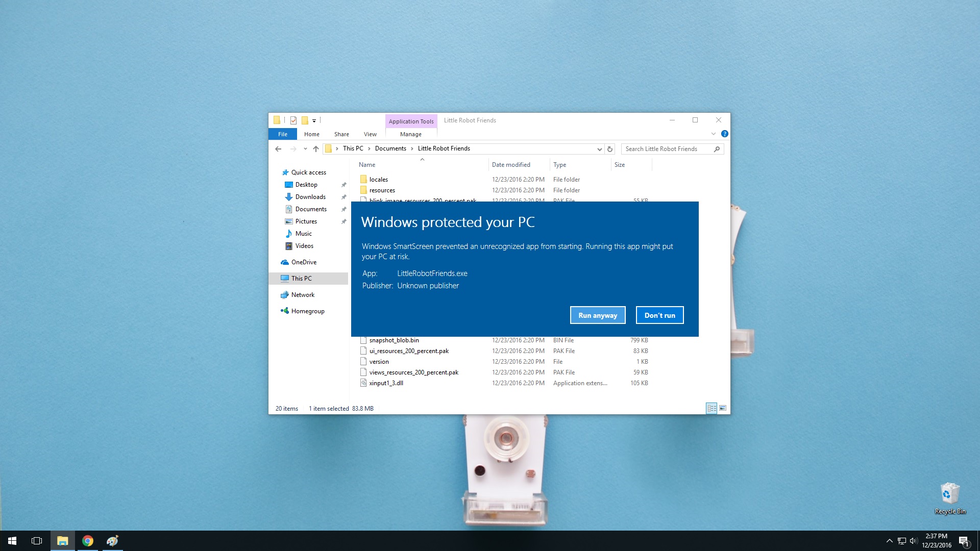Click the Don't run button
The height and width of the screenshot is (551, 980).
[659, 315]
